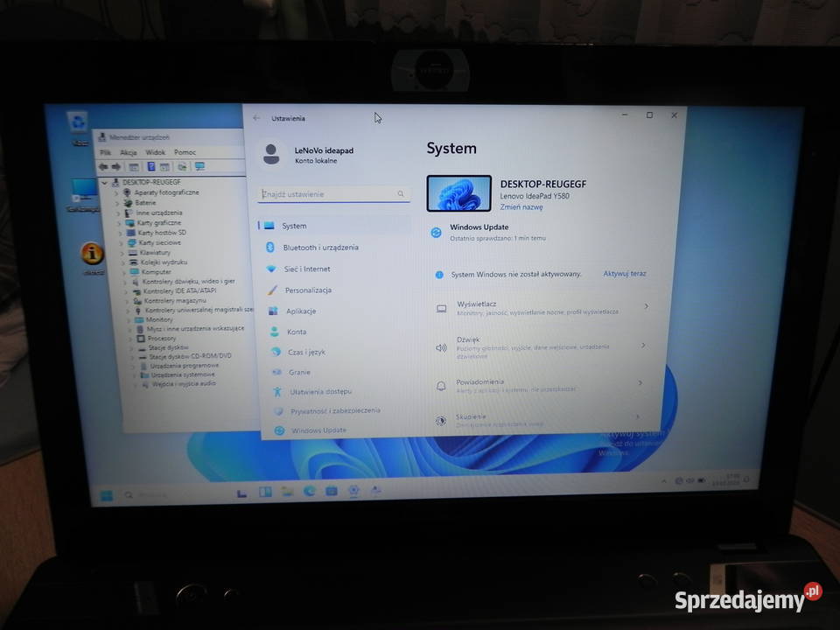
Task: Collapse the DESKTOP-REUGEGF tree root
Action: click(x=105, y=183)
